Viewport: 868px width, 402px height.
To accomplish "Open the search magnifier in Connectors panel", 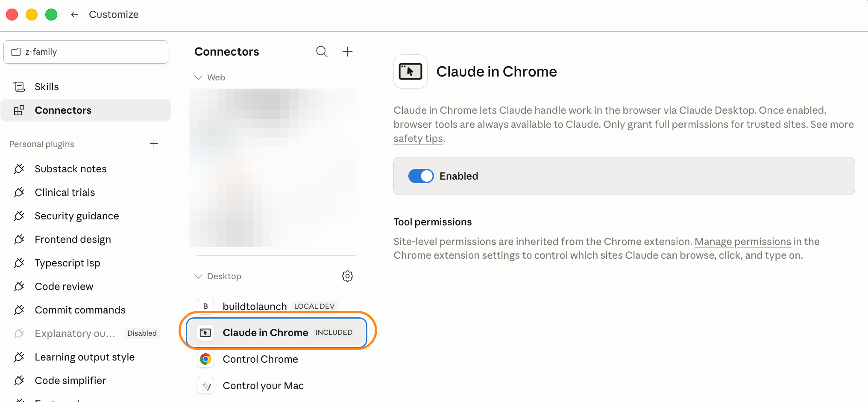I will pos(322,52).
